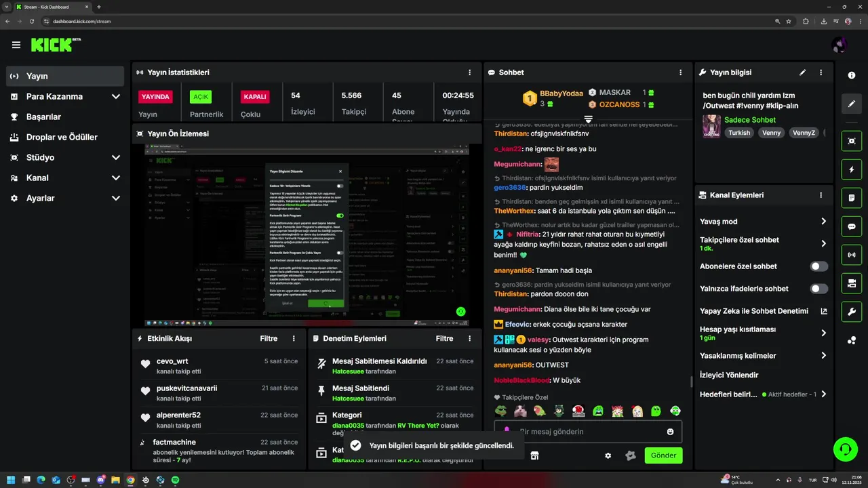The height and width of the screenshot is (488, 868).
Task: Click the browser address bar
Action: point(407,21)
